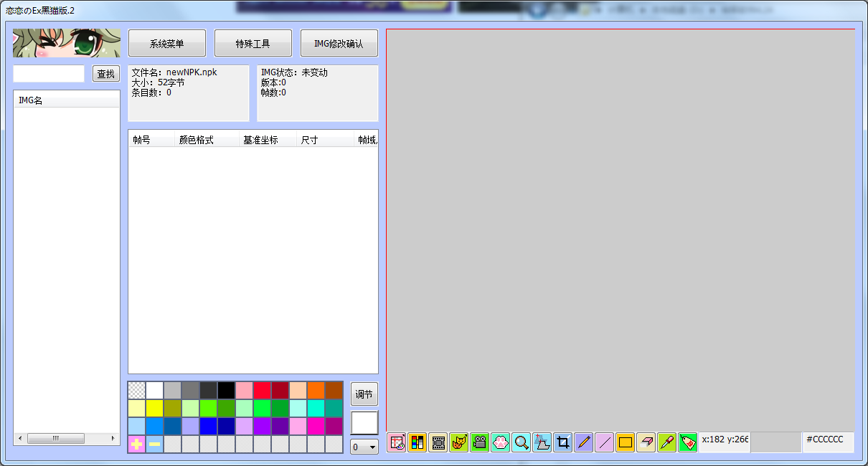Click the search input field beside 查找
868x466 pixels.
pos(49,74)
